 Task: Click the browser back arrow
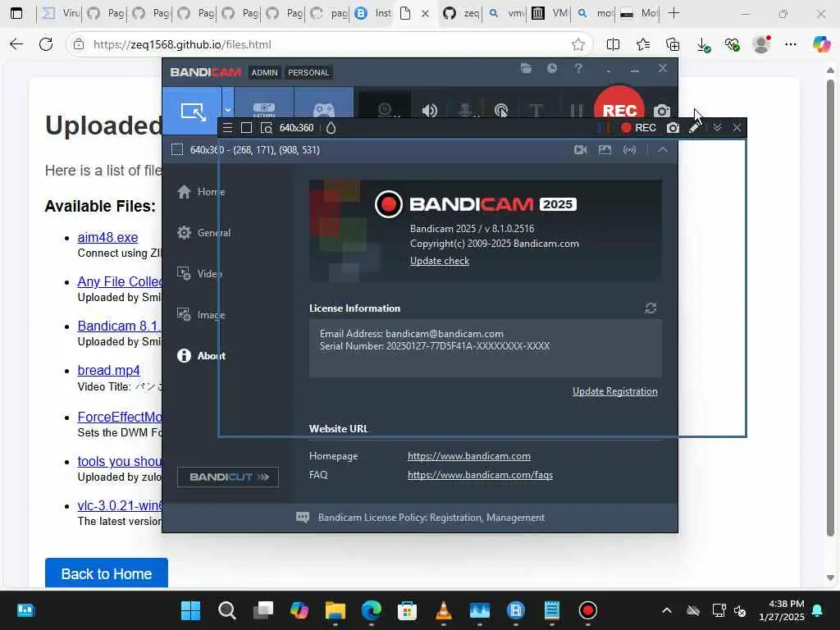16,44
